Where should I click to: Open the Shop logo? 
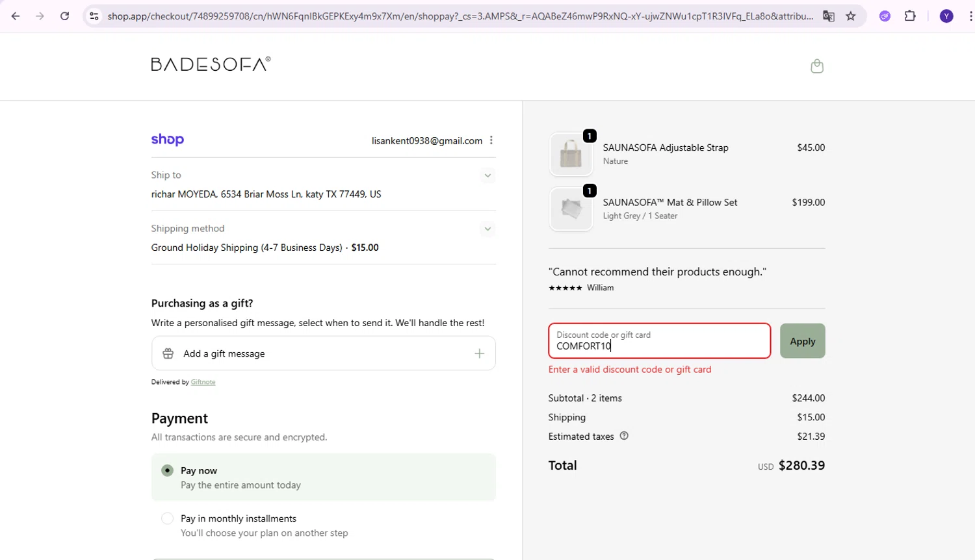click(x=168, y=140)
